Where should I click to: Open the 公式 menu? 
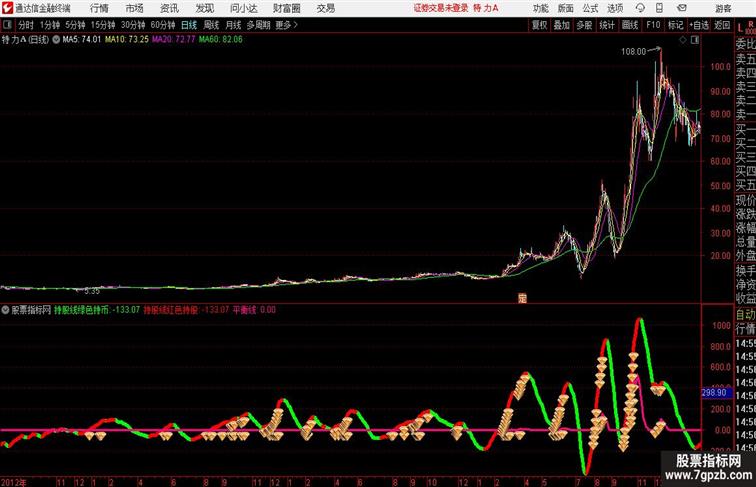click(590, 8)
